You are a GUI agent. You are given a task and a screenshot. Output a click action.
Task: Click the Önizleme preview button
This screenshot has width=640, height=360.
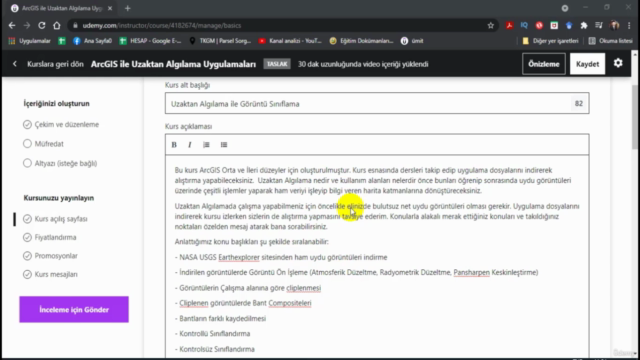point(544,64)
